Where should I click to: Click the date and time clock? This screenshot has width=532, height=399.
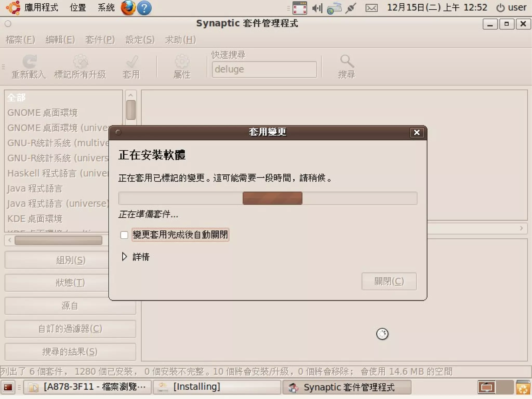[x=437, y=8]
